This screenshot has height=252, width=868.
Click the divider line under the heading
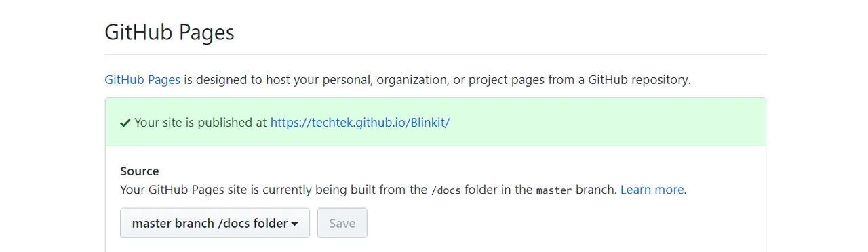[435, 54]
